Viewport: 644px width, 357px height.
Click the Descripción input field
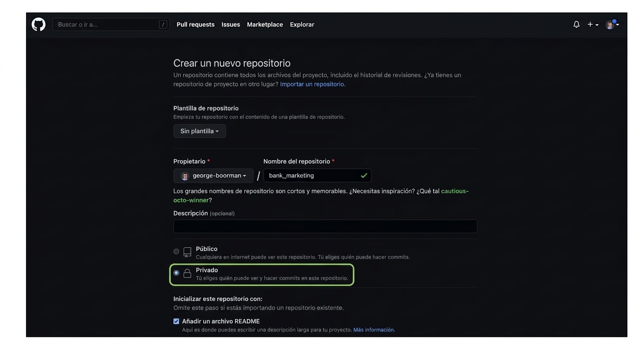pyautogui.click(x=325, y=226)
